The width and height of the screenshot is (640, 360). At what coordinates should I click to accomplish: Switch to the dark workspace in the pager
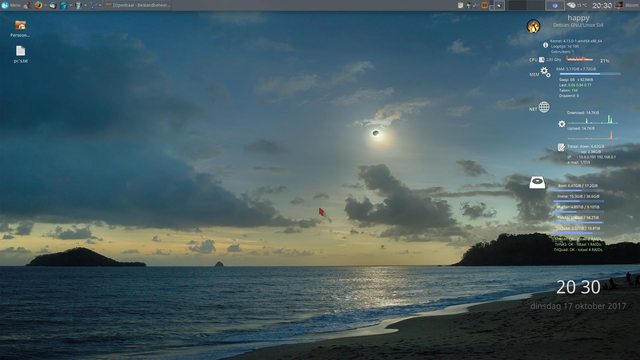coord(517,5)
